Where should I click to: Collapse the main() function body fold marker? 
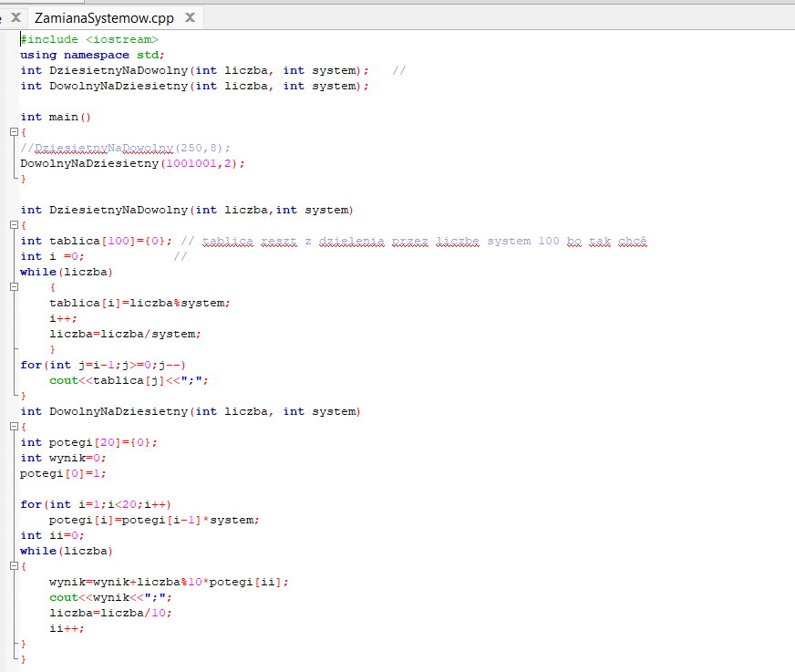[15, 132]
